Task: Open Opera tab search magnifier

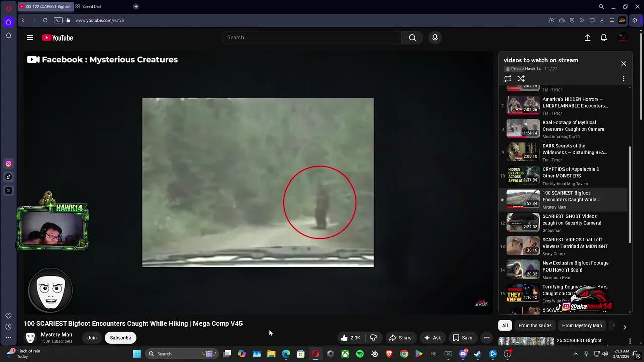Action: click(x=601, y=7)
